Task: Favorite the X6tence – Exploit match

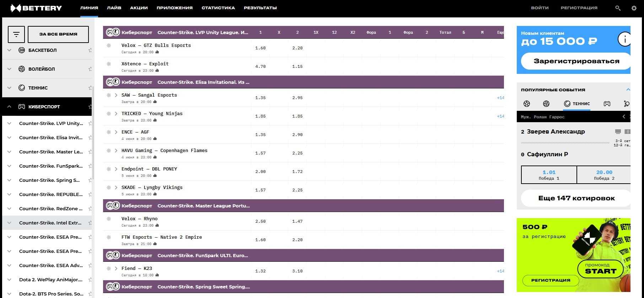Action: (x=109, y=64)
